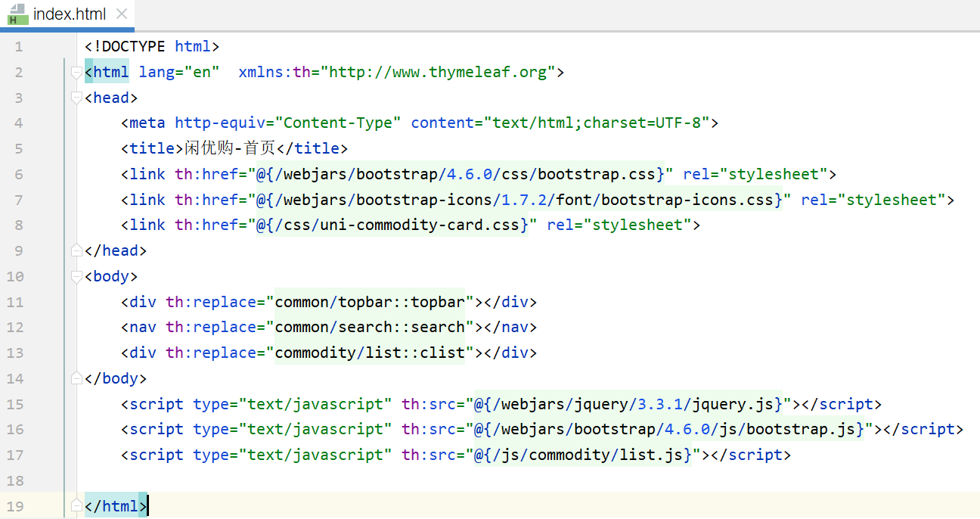The image size is (980, 519).
Task: Click the closing </nav> tag
Action: 510,327
